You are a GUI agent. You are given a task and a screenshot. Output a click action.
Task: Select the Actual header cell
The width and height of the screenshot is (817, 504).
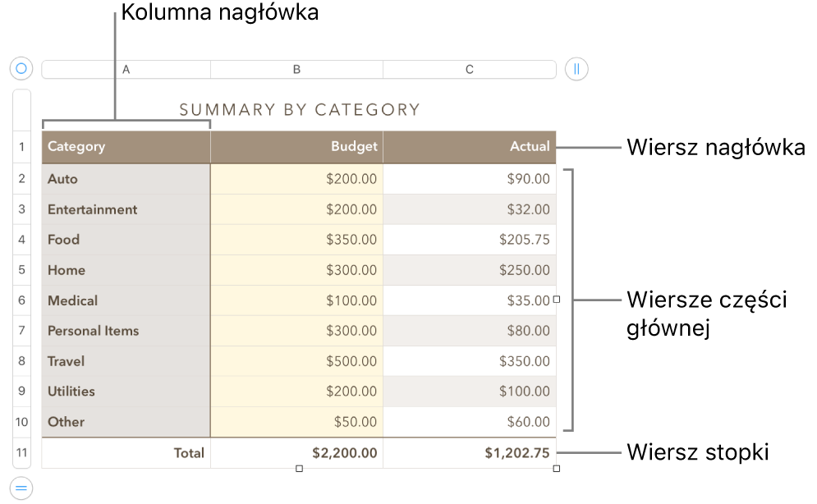click(470, 146)
